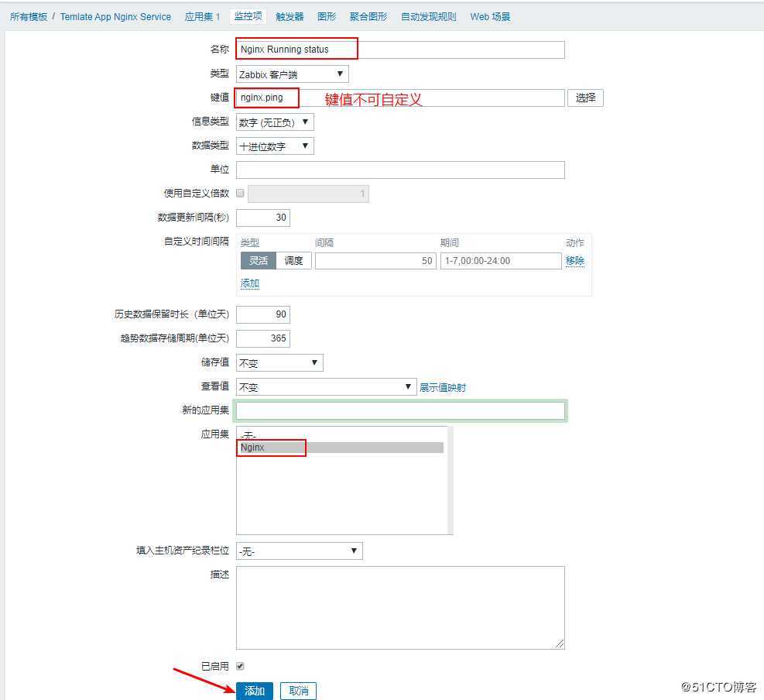Open the 查看值 dropdown

coord(325,386)
